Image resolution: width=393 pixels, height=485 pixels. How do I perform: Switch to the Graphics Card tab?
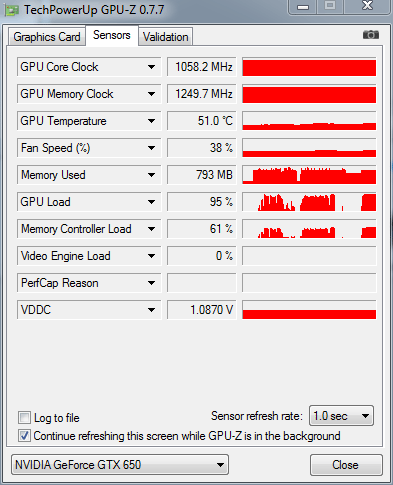pyautogui.click(x=47, y=37)
